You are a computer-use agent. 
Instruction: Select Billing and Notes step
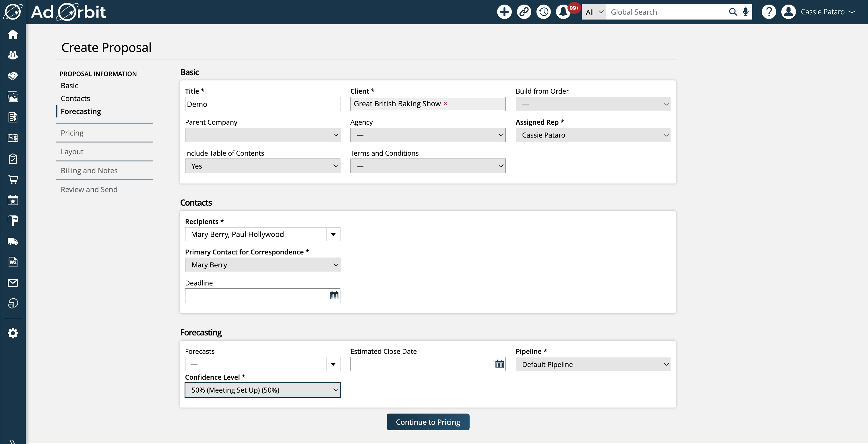pos(89,171)
